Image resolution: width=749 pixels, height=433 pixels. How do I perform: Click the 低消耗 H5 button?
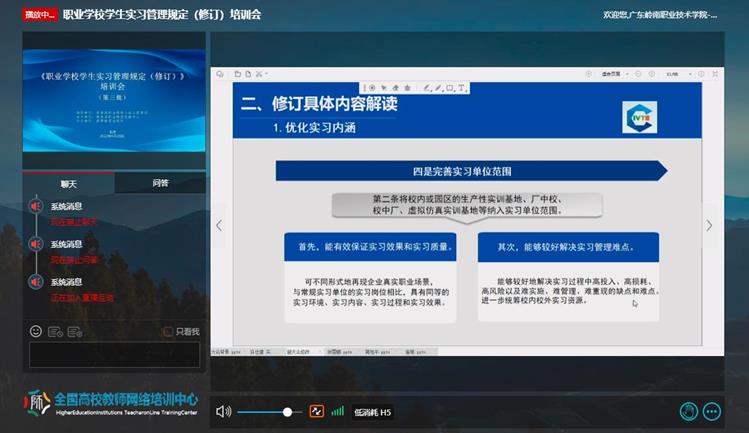point(373,412)
